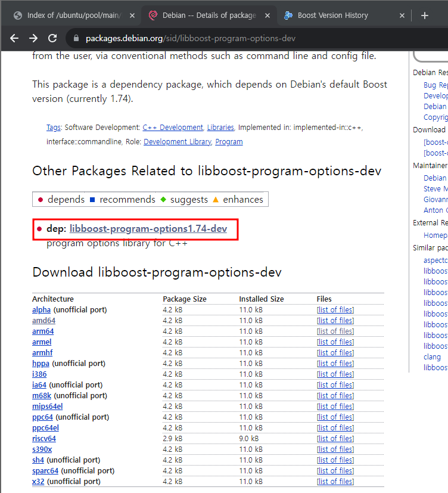Click the address bar URL field
Viewport: 448px width, 493px height.
click(x=238, y=39)
